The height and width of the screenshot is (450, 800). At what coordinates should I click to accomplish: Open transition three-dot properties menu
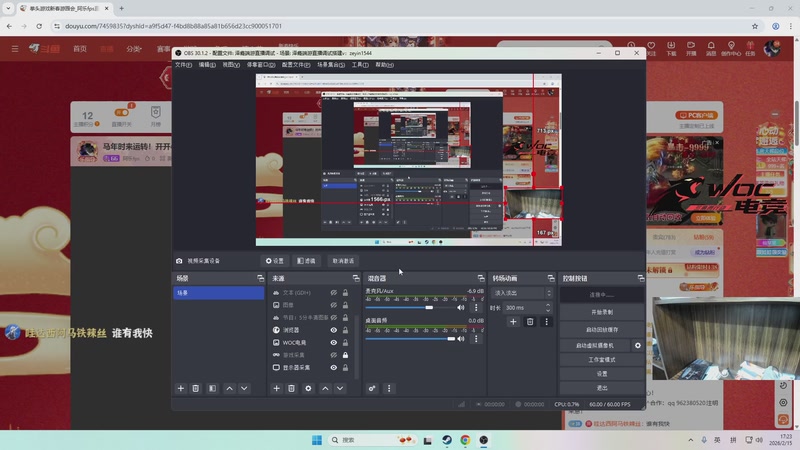pos(546,322)
